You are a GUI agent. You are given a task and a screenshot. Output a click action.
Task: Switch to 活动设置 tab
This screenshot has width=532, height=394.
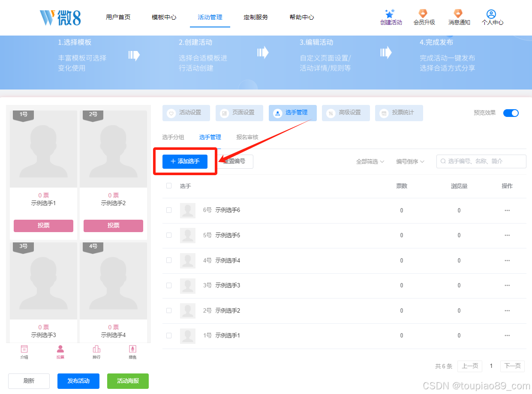coord(186,113)
